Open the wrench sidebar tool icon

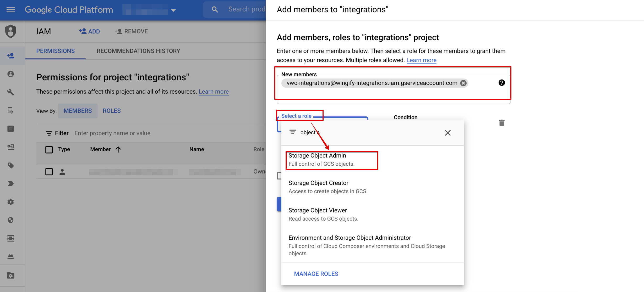point(10,92)
